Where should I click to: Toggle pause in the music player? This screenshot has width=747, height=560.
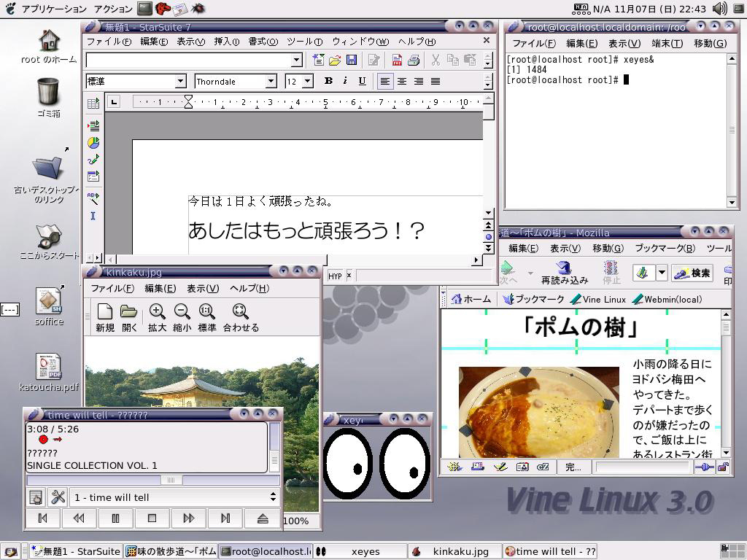point(115,518)
